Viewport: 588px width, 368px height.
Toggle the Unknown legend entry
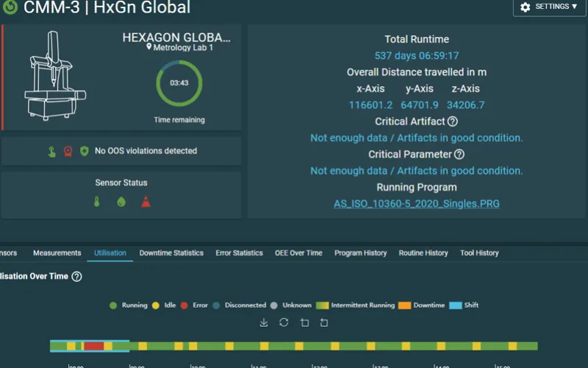point(291,305)
